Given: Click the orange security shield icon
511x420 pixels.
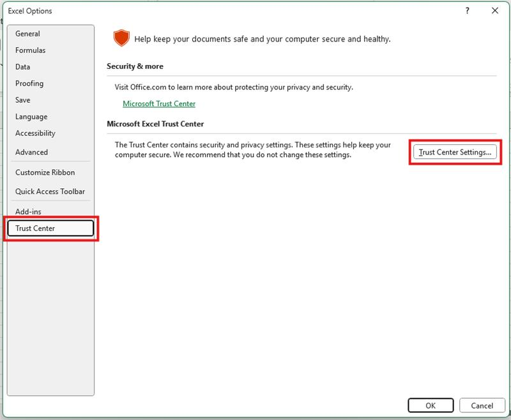Looking at the screenshot, I should coord(121,38).
